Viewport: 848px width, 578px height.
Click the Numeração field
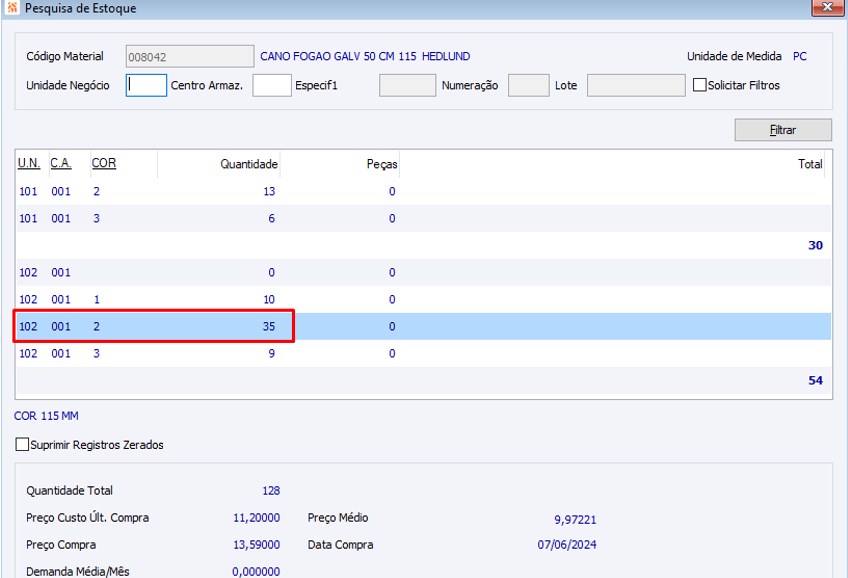[528, 85]
